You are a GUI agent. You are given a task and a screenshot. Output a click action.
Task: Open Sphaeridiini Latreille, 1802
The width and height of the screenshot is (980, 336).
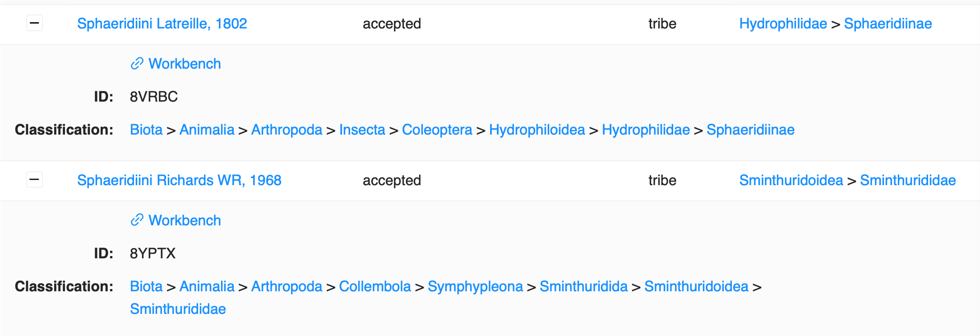tap(162, 23)
